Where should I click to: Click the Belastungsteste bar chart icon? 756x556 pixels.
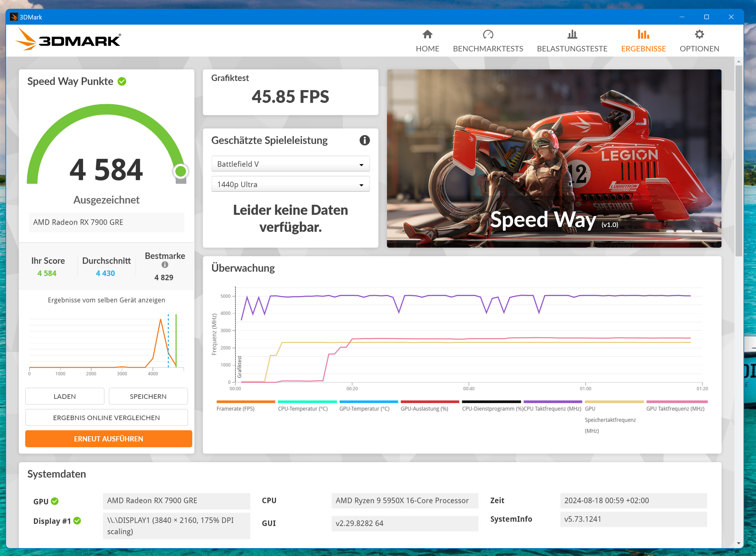point(572,34)
